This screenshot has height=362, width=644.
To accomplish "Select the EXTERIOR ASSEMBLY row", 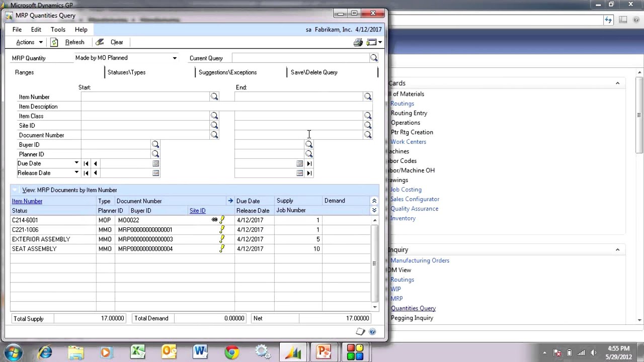I will click(x=191, y=239).
